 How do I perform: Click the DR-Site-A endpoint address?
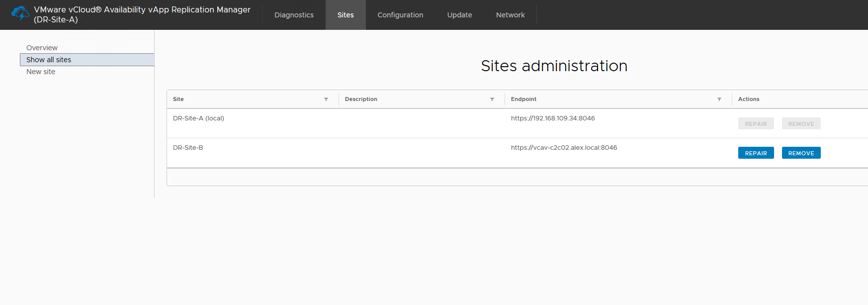click(553, 118)
